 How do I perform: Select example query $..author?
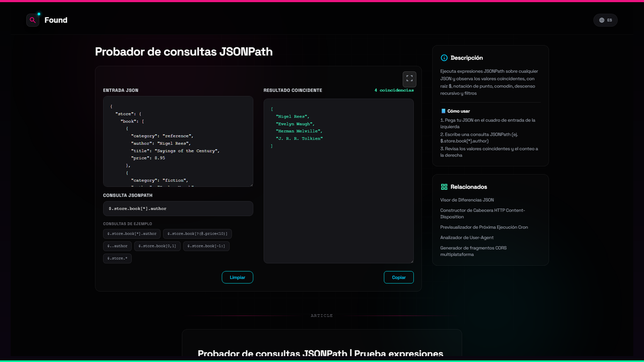[x=118, y=246]
